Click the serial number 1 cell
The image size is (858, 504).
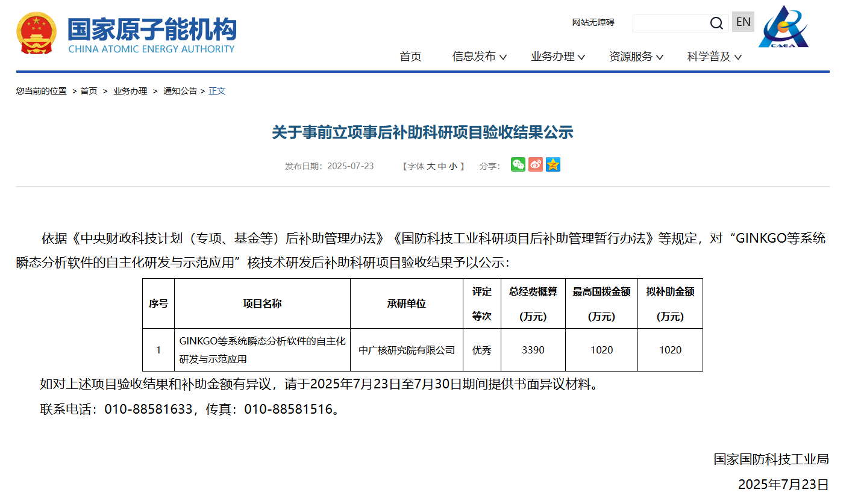[158, 350]
